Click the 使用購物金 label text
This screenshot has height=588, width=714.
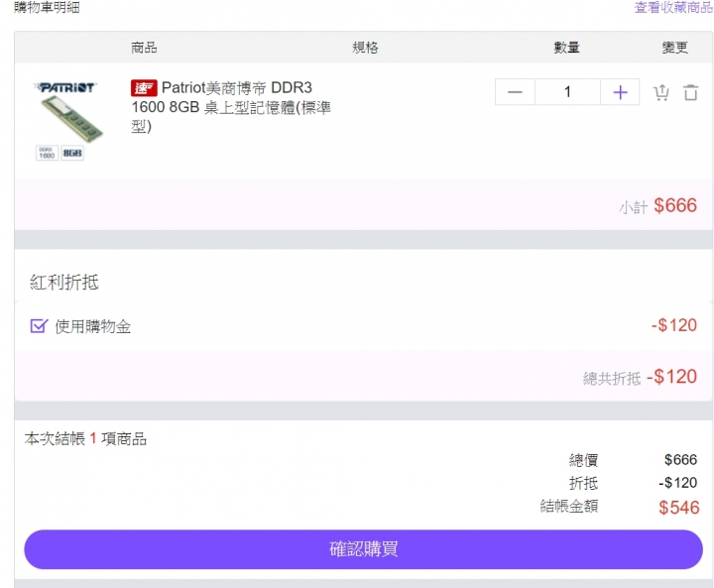click(93, 326)
